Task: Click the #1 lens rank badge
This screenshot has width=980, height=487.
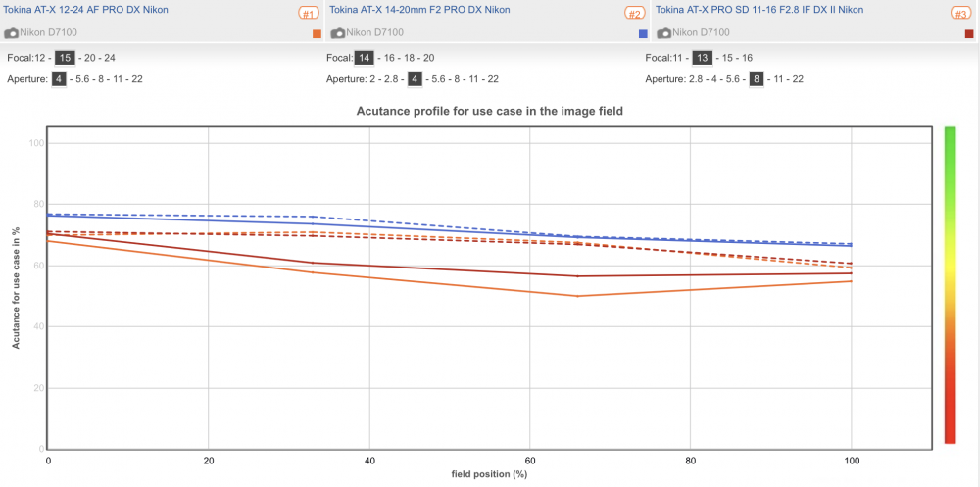Action: (x=308, y=13)
